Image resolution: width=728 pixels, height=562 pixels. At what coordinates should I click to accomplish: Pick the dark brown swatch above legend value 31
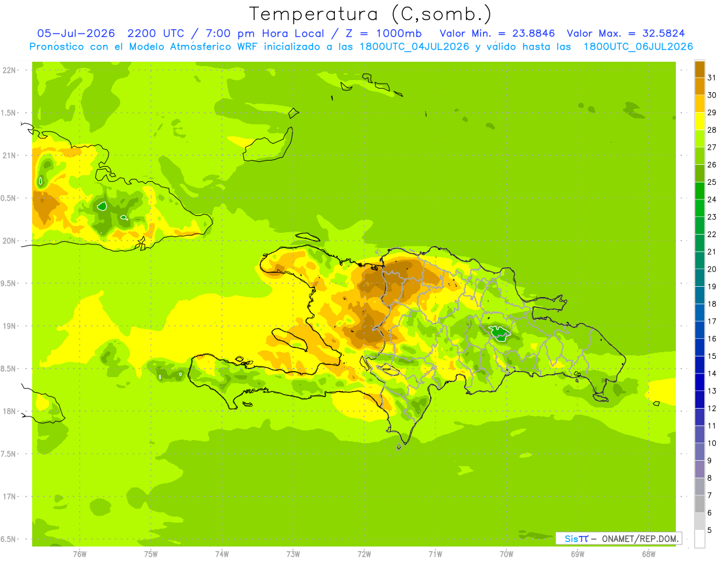click(x=699, y=69)
